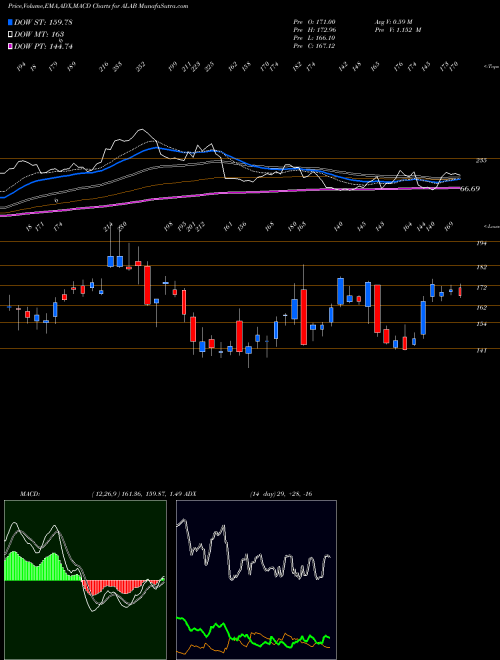The image size is (500, 660).
Task: Select the 'DOW MT: 163' legend text
Action: 39,35
